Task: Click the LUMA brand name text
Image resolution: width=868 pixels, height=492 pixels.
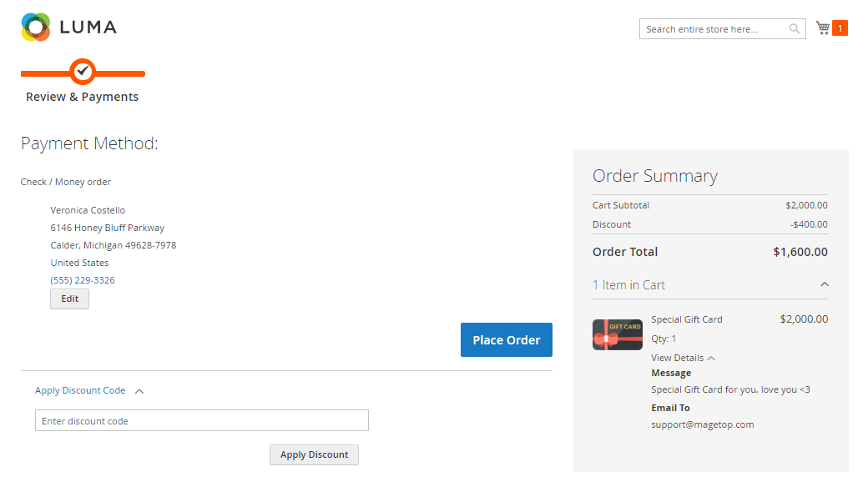Action: pyautogui.click(x=88, y=28)
